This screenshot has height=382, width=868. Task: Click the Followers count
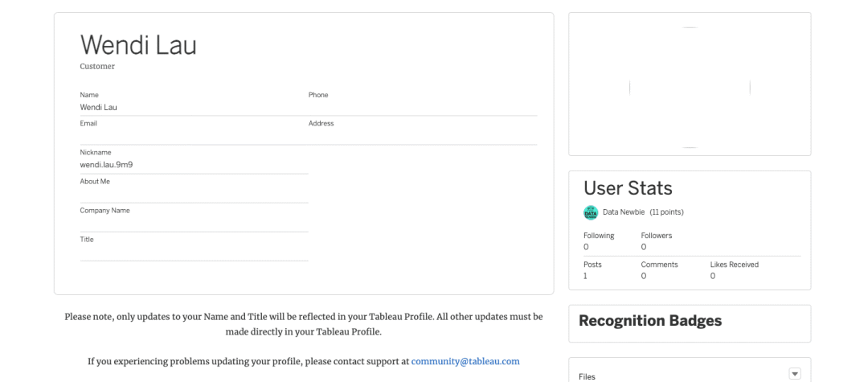[x=644, y=247]
